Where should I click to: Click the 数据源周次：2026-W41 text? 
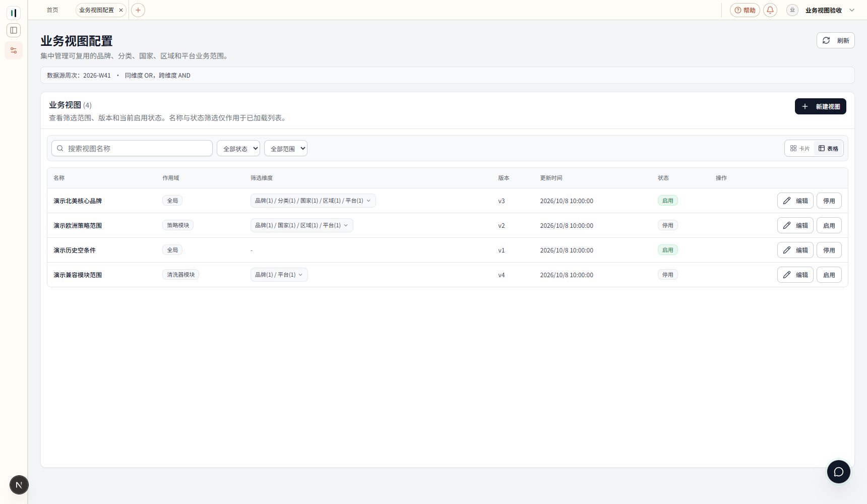coord(79,75)
